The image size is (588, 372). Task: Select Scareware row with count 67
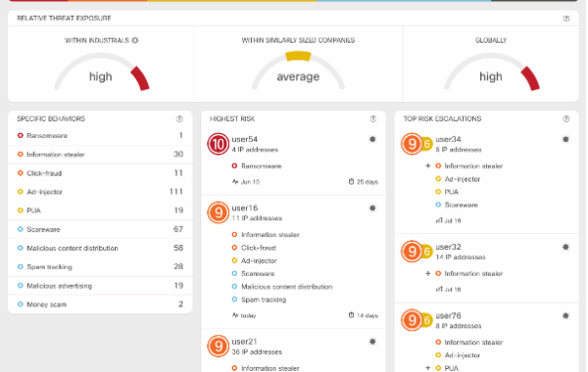(100, 229)
